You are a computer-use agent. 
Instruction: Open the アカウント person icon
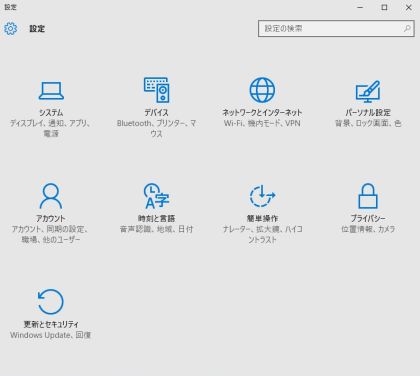pyautogui.click(x=51, y=196)
